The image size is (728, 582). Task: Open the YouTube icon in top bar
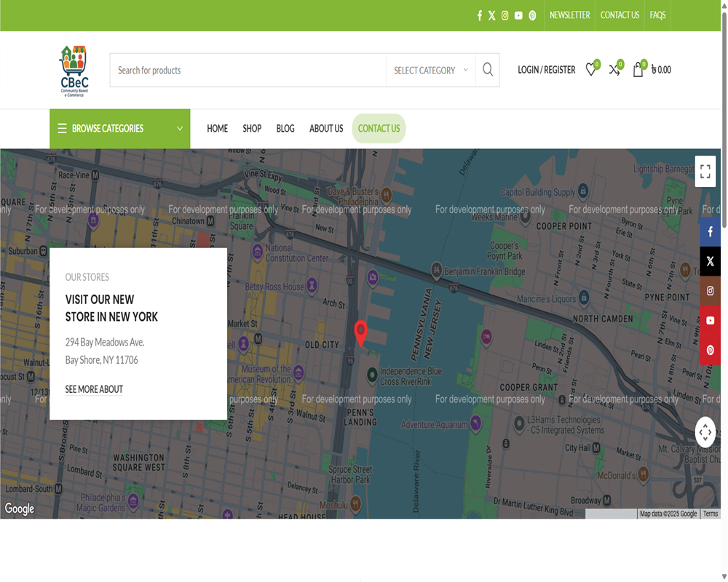[518, 15]
